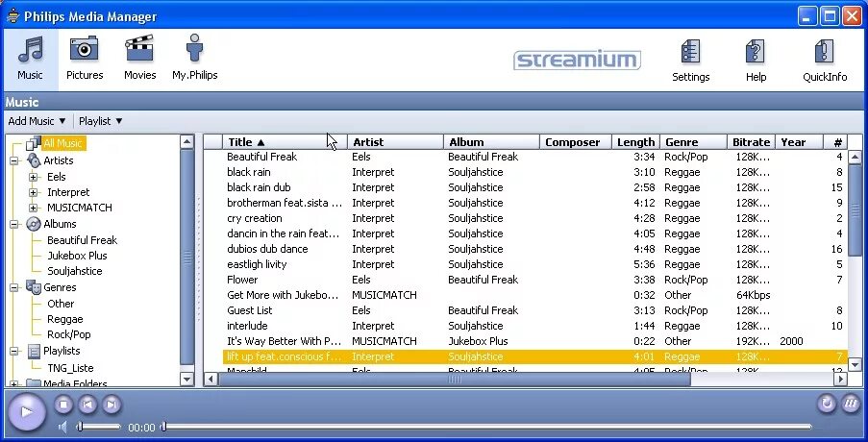Open the Add Music dropdown

[x=37, y=121]
